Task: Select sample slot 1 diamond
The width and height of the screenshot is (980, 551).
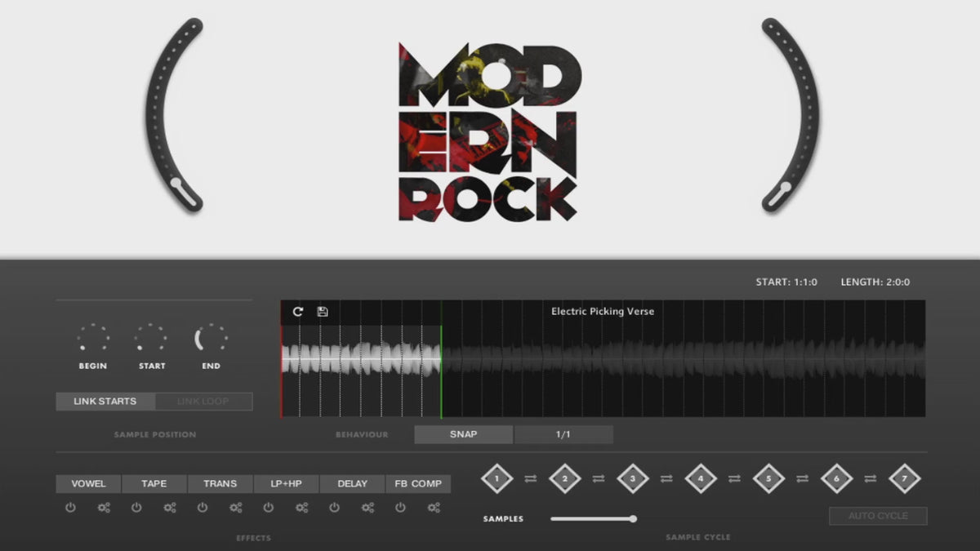Action: [497, 478]
